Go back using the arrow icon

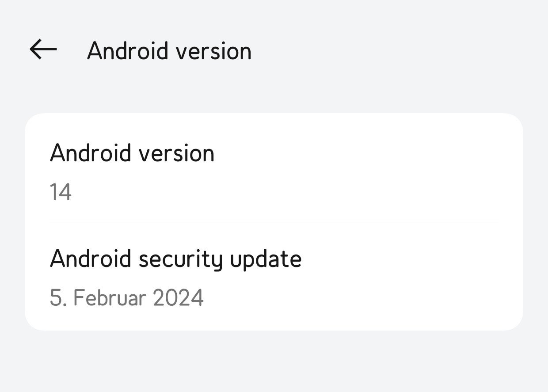tap(43, 49)
